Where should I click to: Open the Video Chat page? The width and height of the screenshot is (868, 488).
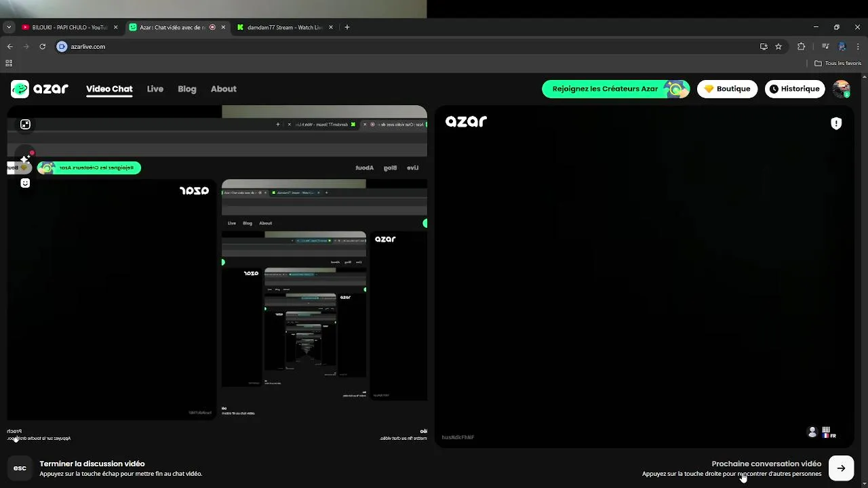(109, 89)
